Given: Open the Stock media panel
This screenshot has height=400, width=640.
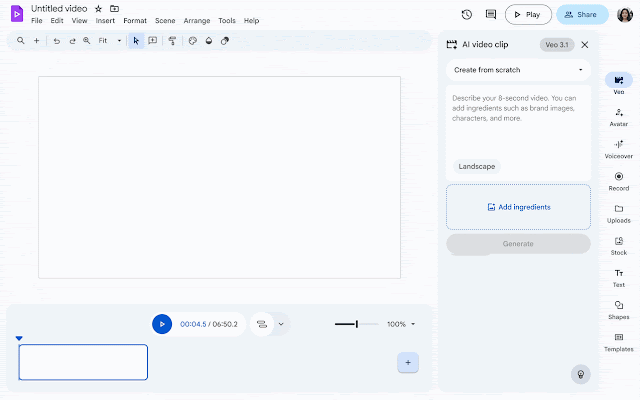Looking at the screenshot, I should 618,244.
